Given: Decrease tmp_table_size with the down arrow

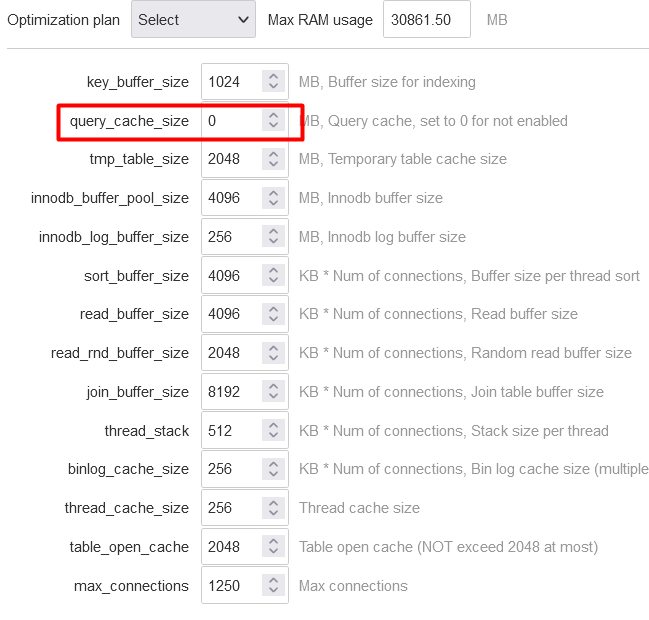Looking at the screenshot, I should (273, 164).
